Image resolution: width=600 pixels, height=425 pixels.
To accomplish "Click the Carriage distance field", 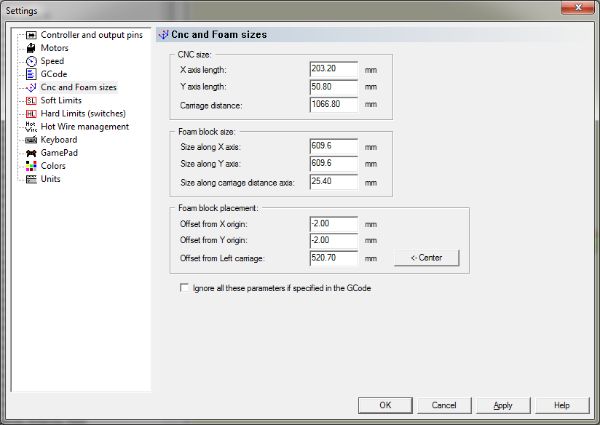I will [334, 104].
